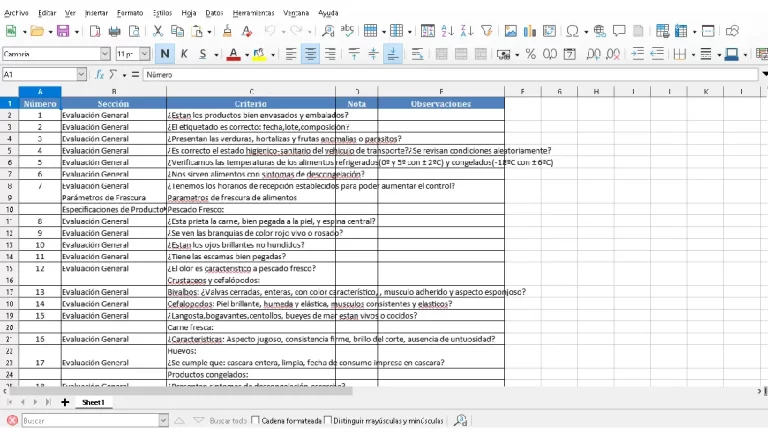This screenshot has height=435, width=768.
Task: Click the Cut scissors icon
Action: (x=158, y=31)
